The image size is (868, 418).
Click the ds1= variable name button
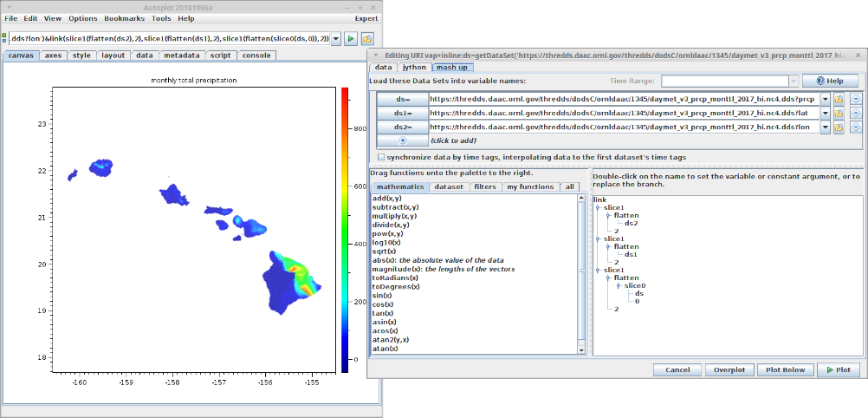pyautogui.click(x=403, y=113)
